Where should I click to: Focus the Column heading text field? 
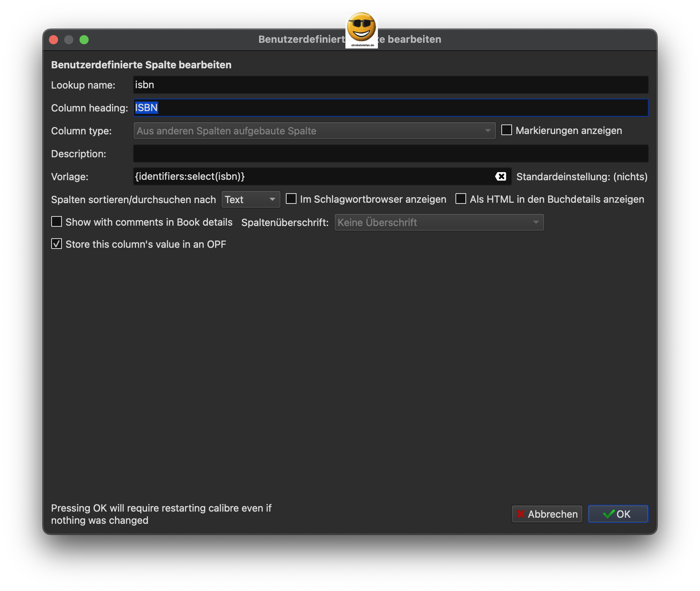[x=390, y=108]
